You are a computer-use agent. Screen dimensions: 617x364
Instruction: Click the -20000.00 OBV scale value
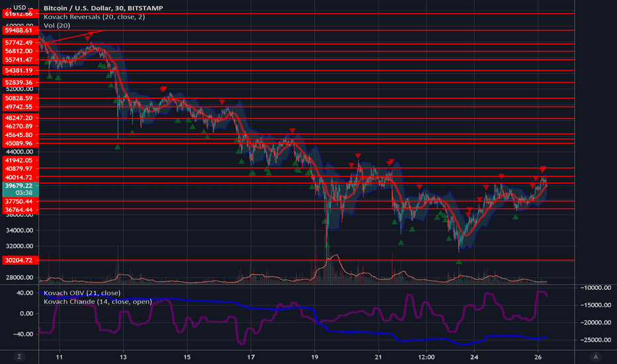(x=595, y=322)
